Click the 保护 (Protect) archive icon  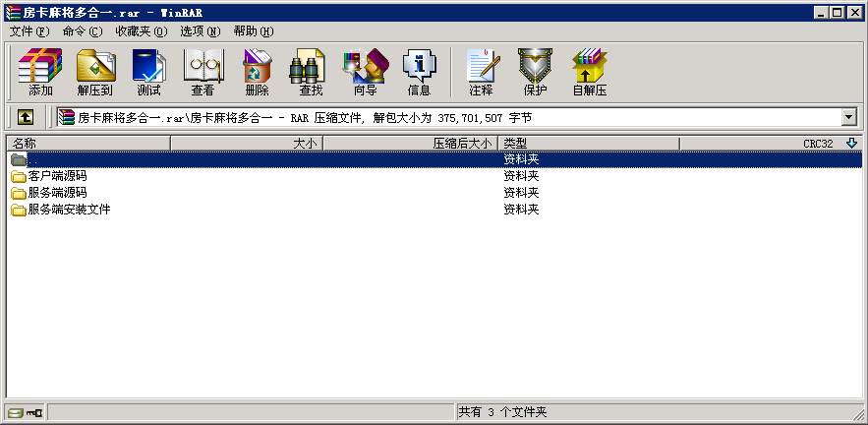[x=535, y=72]
